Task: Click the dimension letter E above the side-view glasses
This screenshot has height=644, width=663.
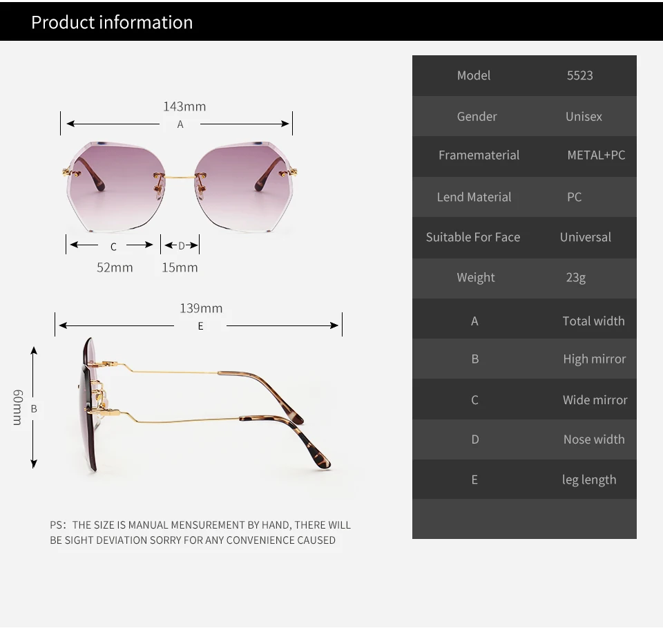Action: click(200, 326)
